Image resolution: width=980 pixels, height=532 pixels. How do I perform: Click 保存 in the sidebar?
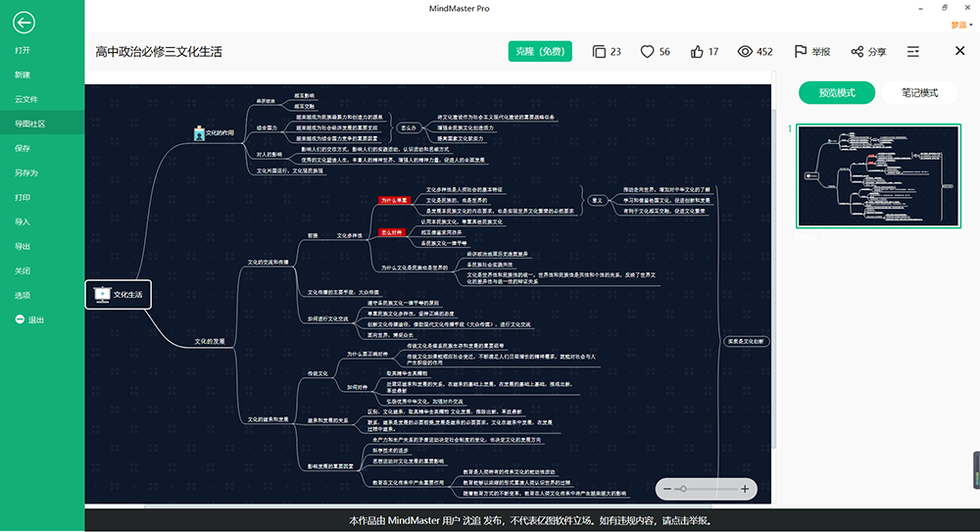(x=23, y=148)
